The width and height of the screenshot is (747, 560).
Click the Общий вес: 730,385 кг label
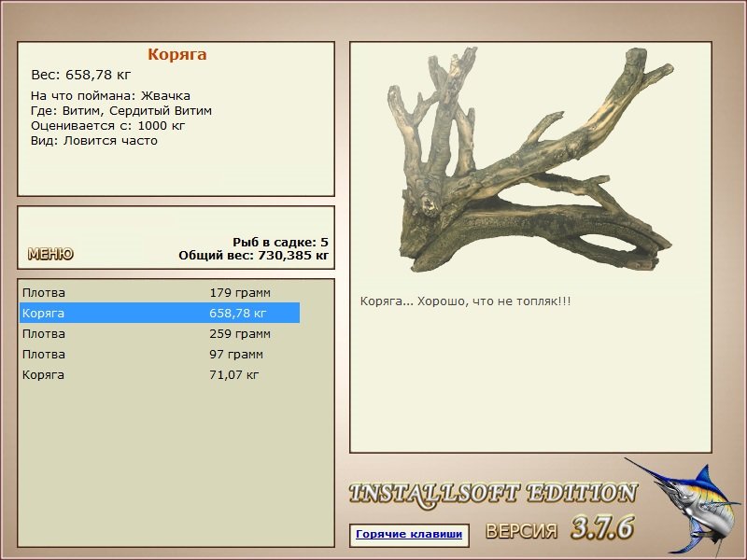(253, 255)
